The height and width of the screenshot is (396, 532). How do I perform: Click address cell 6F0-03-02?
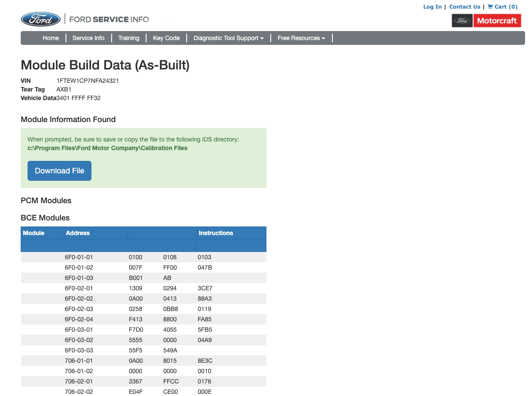79,340
